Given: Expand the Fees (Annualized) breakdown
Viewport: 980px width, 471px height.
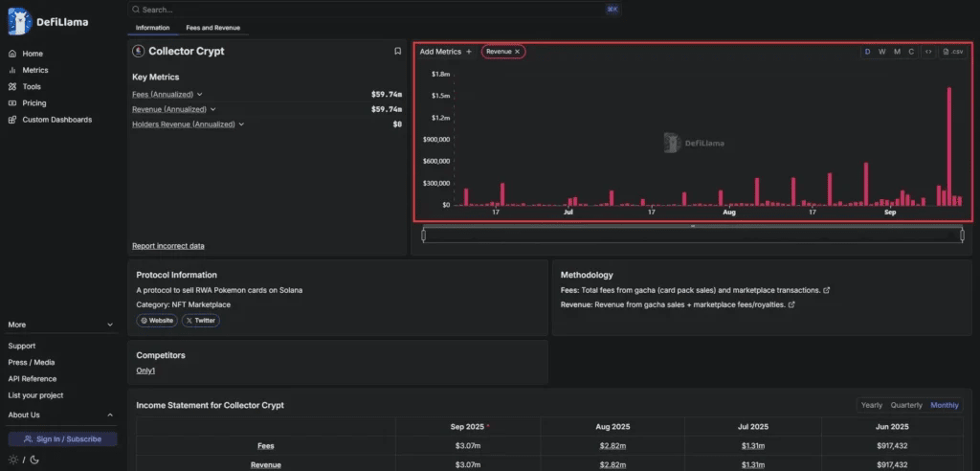Looking at the screenshot, I should 199,95.
